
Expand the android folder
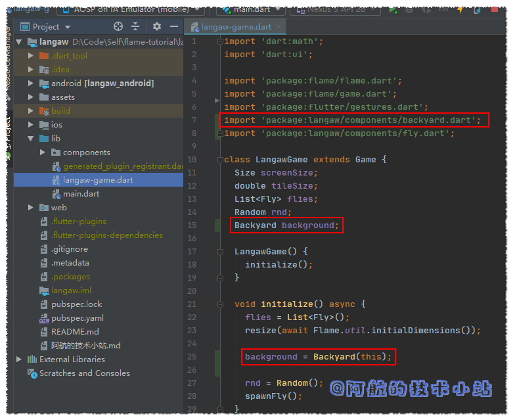tap(31, 83)
